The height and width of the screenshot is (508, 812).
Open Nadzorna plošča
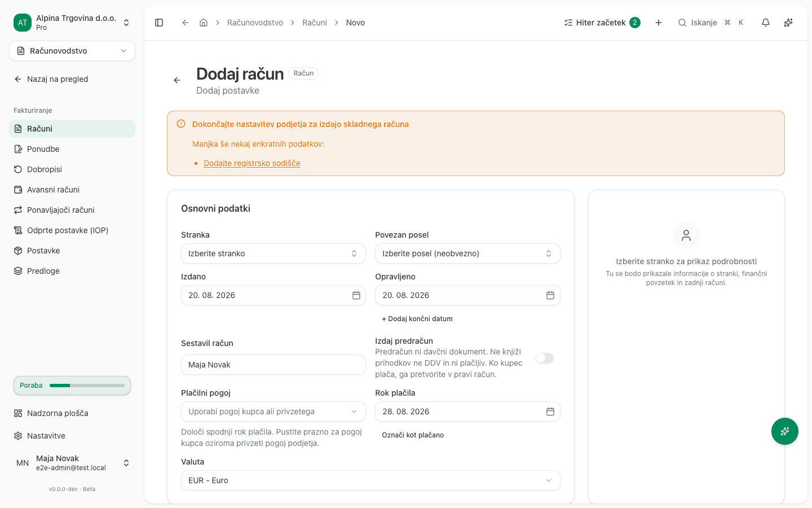click(72, 413)
